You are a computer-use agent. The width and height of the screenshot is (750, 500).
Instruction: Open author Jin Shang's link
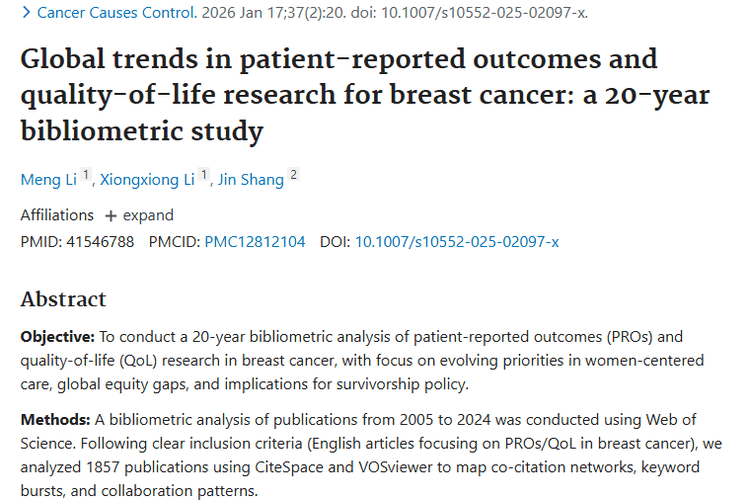pos(250,180)
